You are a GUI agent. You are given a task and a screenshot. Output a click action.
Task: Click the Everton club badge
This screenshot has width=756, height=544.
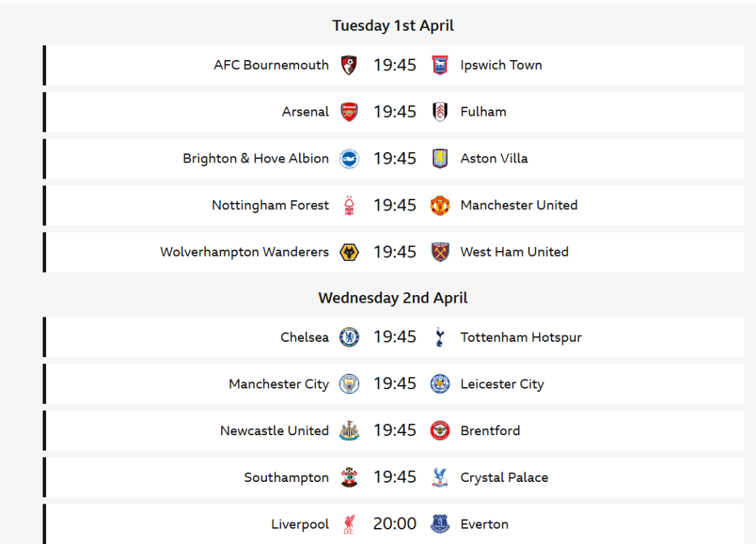pyautogui.click(x=440, y=524)
